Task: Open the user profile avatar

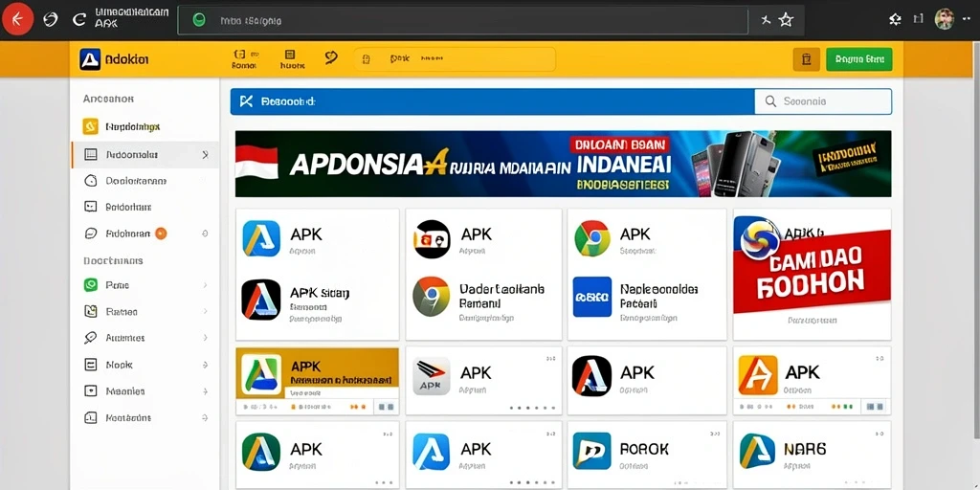Action: (x=945, y=19)
